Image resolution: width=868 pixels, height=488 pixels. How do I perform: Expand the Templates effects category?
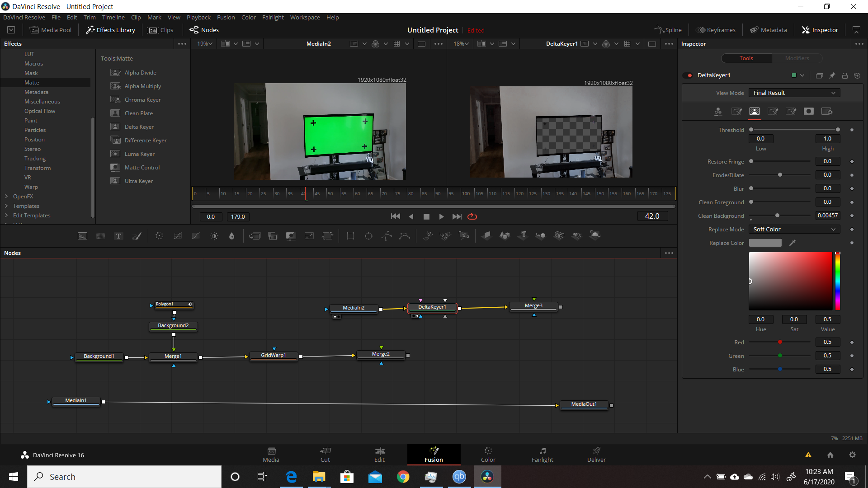point(6,206)
